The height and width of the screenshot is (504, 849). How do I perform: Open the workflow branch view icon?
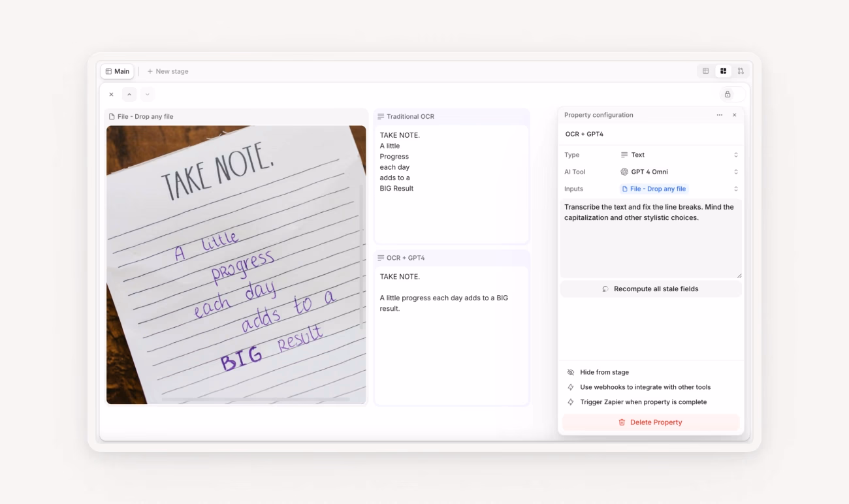(x=741, y=71)
